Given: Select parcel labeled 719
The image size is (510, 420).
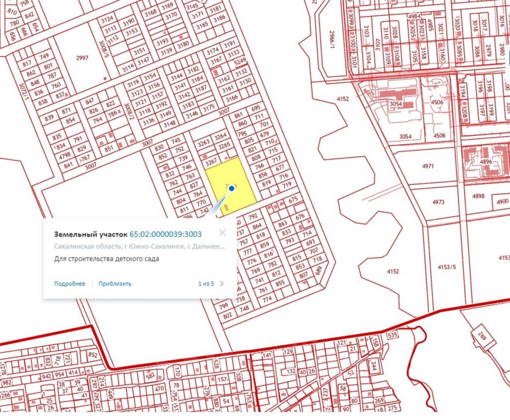Looking at the screenshot, I should tap(287, 185).
